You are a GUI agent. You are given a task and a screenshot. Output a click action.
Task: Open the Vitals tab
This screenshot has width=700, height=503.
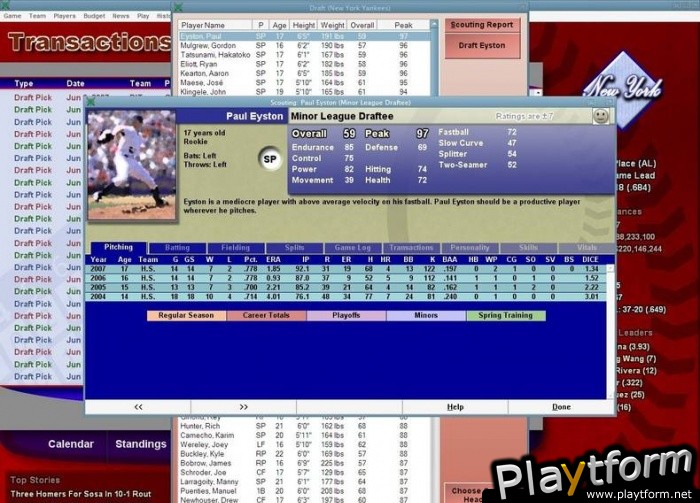click(x=586, y=248)
